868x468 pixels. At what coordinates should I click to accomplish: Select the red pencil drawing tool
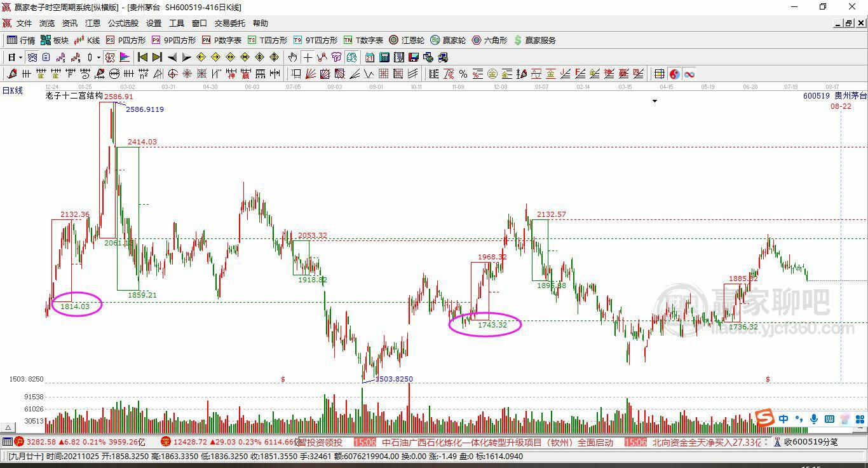tap(11, 74)
